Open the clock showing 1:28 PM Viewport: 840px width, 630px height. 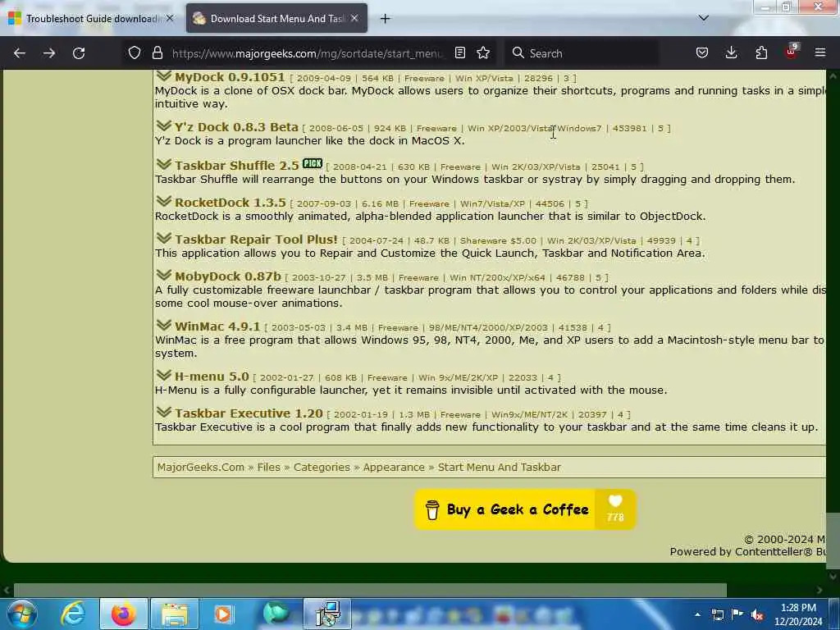pos(798,614)
